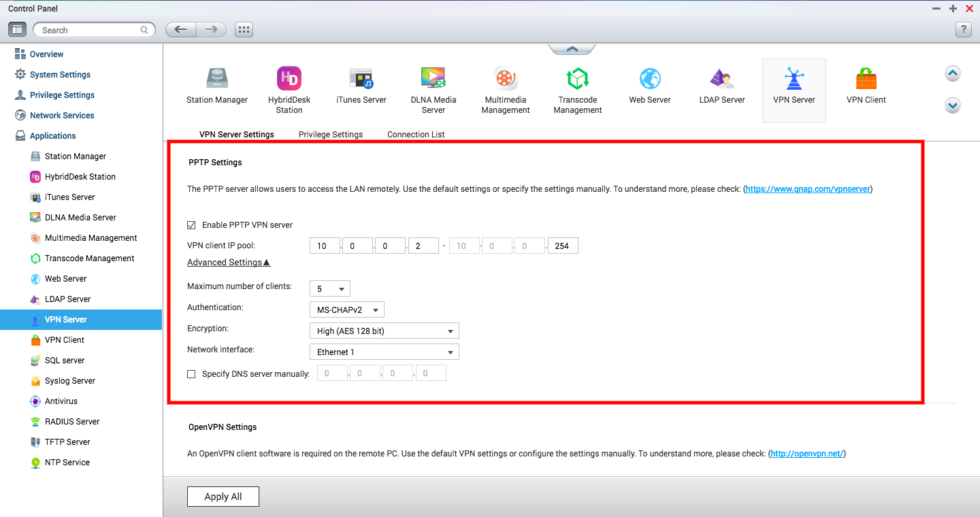
Task: Uncheck Enable PPTP VPN server
Action: pos(191,225)
